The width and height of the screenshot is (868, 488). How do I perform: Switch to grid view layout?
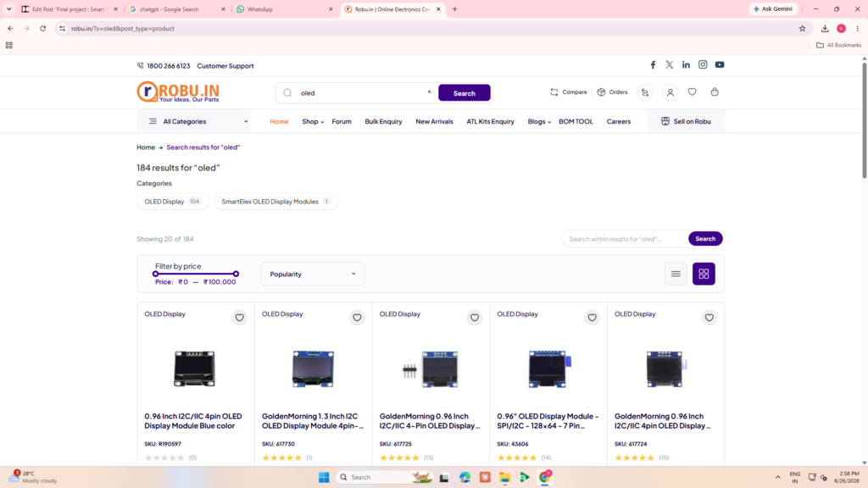tap(704, 274)
